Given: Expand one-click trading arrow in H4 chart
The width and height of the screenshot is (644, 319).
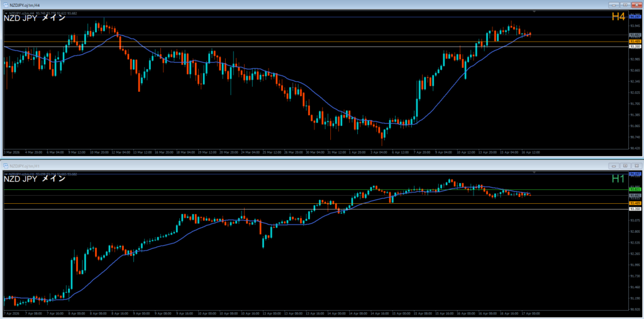Looking at the screenshot, I should (6, 13).
